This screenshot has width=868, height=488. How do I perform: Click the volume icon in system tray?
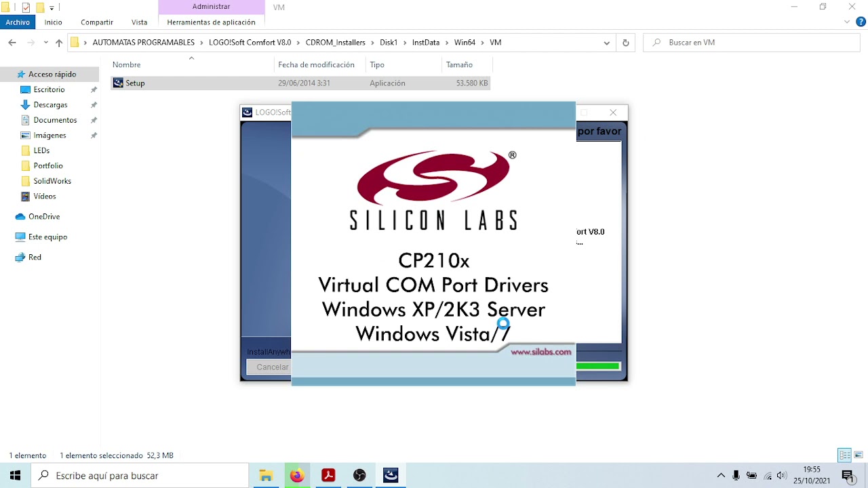(x=782, y=476)
